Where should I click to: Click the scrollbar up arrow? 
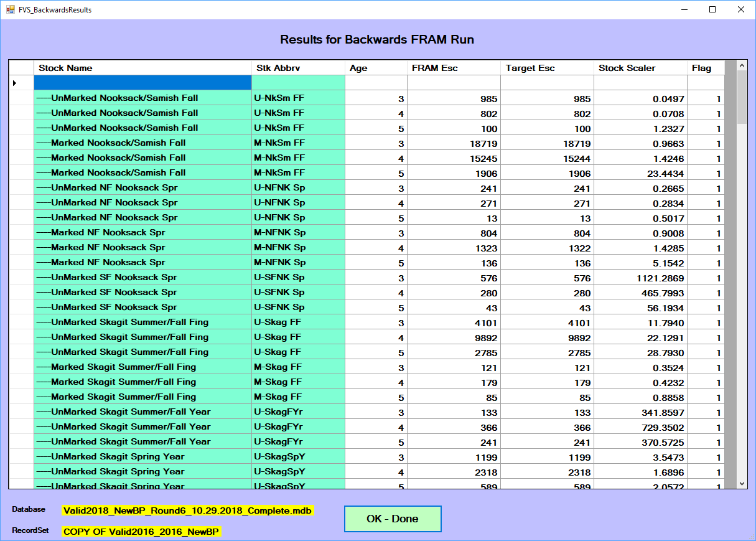coord(742,65)
